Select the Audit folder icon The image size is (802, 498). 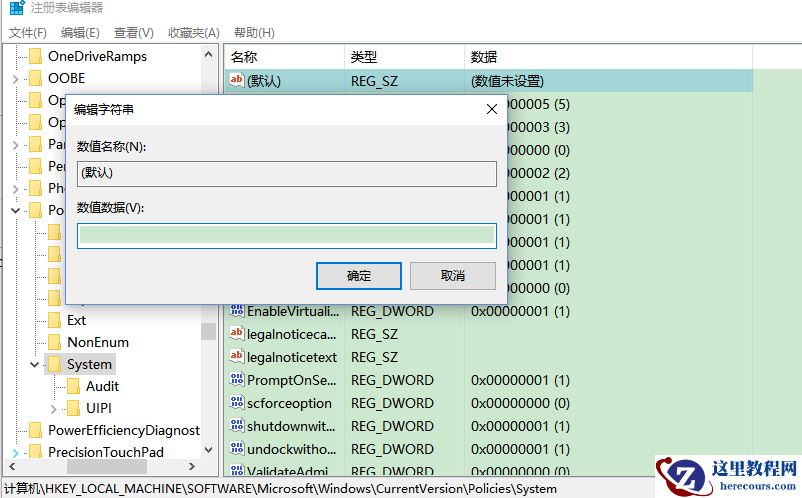coord(73,386)
